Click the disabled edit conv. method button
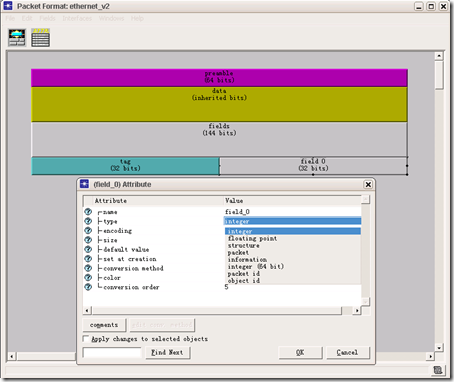The width and height of the screenshot is (454, 382). pyautogui.click(x=162, y=325)
